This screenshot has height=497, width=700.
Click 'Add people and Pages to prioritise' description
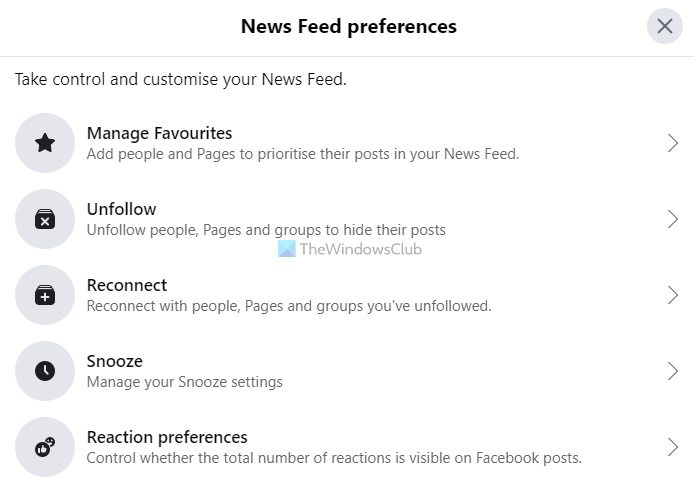302,154
